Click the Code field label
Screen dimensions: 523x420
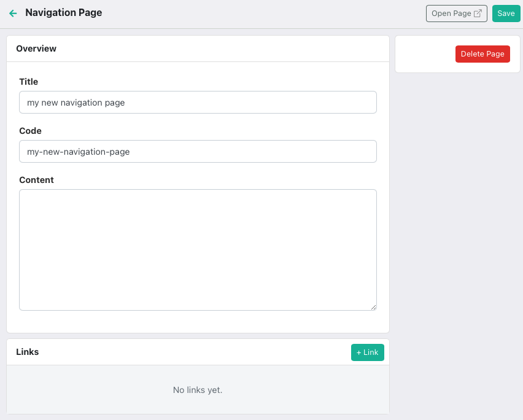coord(31,131)
